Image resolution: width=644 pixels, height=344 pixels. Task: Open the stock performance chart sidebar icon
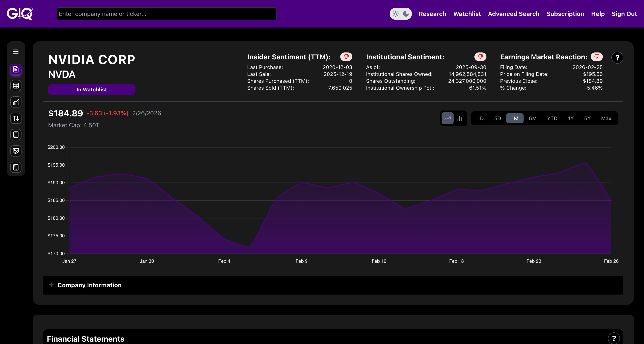16,102
